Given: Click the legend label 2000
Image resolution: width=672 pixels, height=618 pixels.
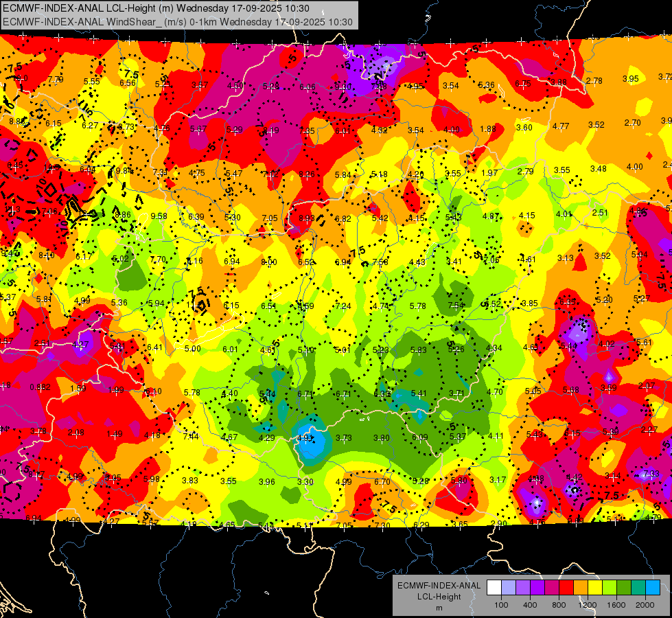Looking at the screenshot, I should (x=645, y=605).
